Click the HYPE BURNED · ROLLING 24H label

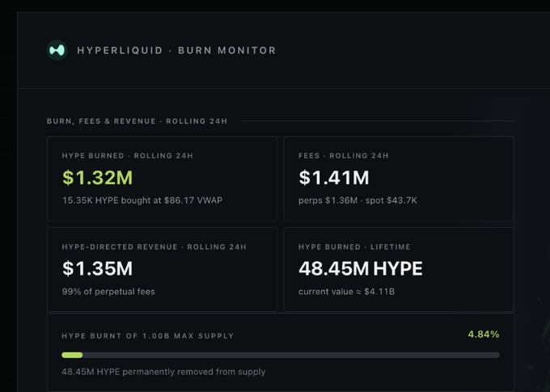pyautogui.click(x=127, y=156)
